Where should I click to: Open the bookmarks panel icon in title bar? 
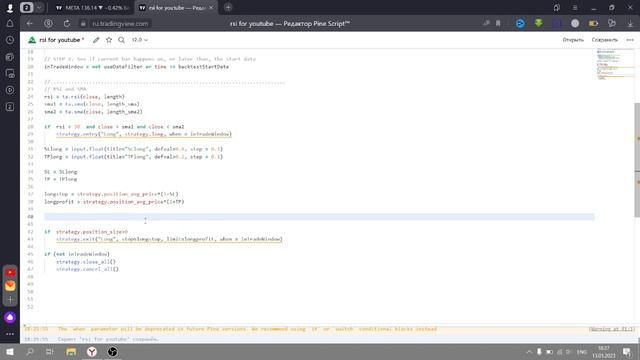(557, 8)
